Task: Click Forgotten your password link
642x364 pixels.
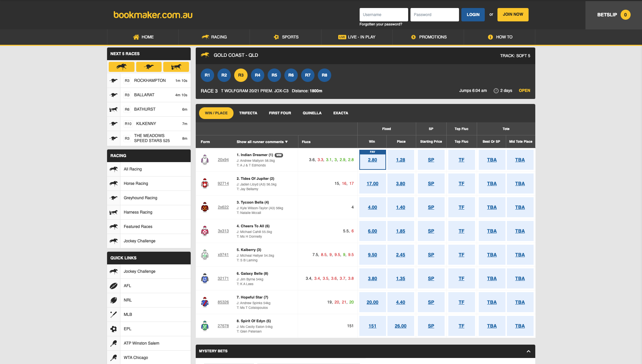Action: (x=381, y=24)
